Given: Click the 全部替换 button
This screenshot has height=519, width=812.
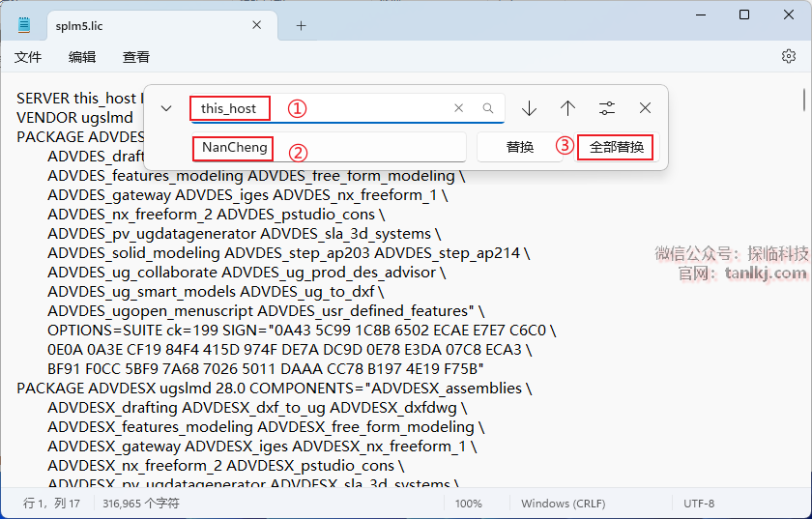Looking at the screenshot, I should 616,147.
